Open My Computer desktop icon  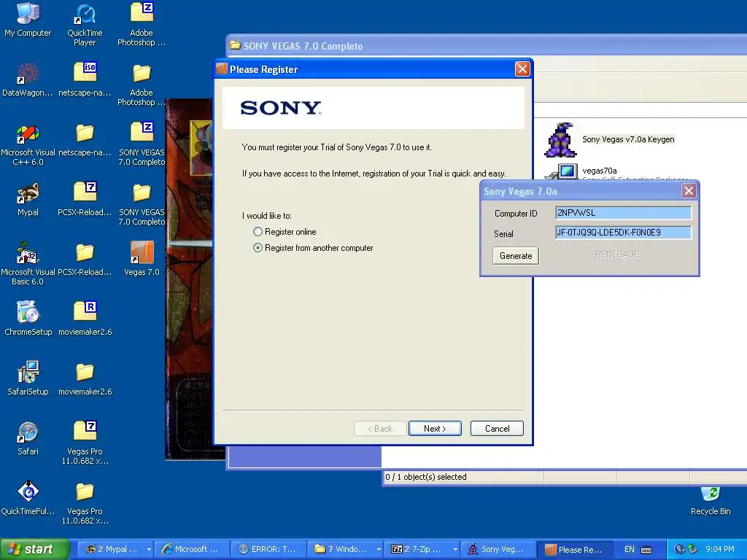pos(28,19)
